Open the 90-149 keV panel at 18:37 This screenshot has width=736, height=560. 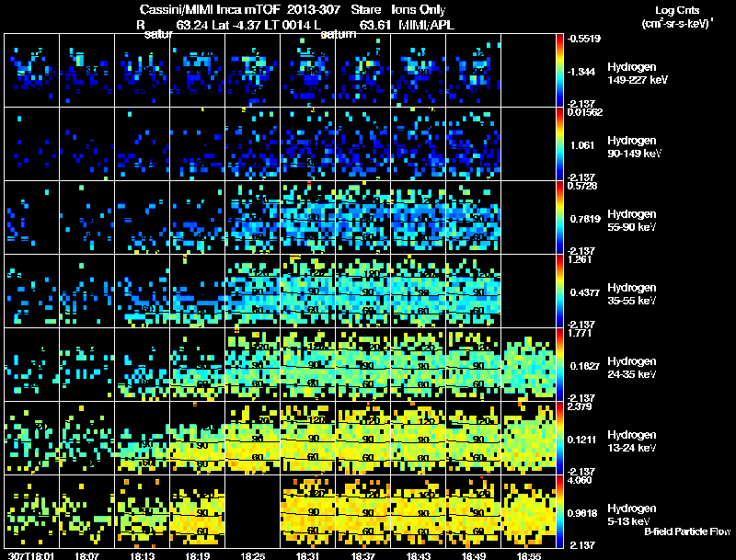click(x=362, y=144)
